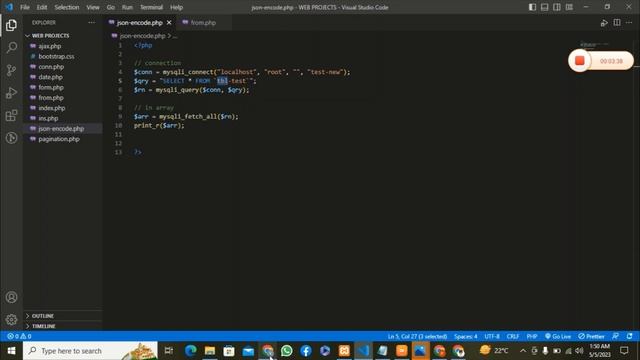Viewport: 640px width, 360px height.
Task: Open Microsoft Edge from the taskbar
Action: [191, 351]
